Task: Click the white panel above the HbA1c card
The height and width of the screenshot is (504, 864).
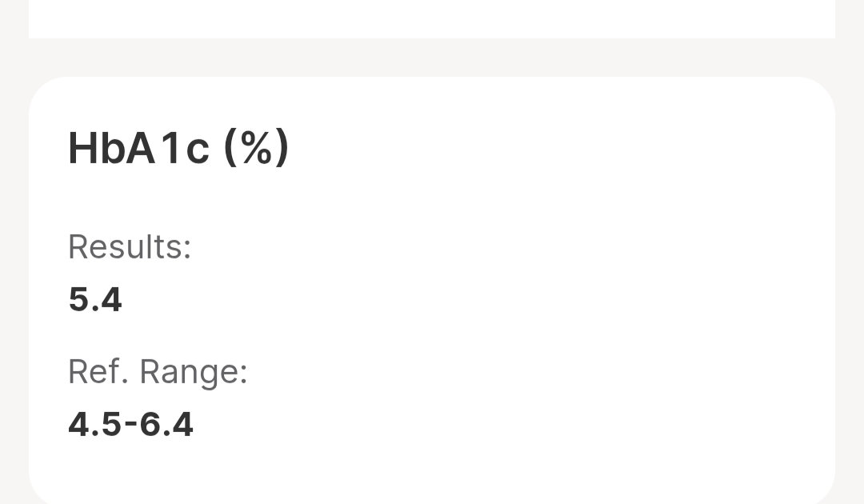Action: point(432,18)
